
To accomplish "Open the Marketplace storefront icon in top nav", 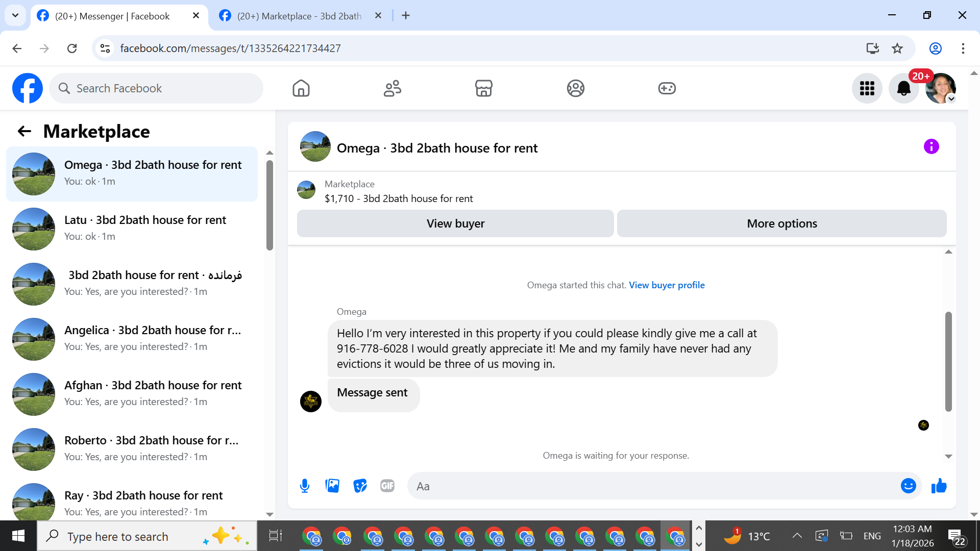I will [483, 88].
